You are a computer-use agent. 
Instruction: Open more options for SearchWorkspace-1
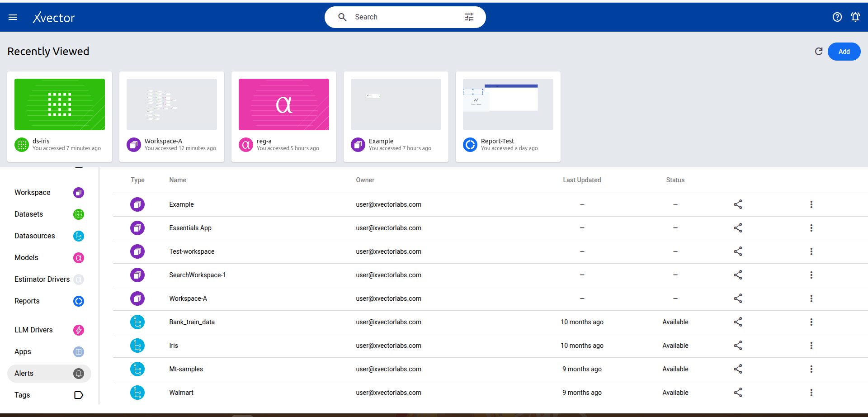tap(811, 275)
